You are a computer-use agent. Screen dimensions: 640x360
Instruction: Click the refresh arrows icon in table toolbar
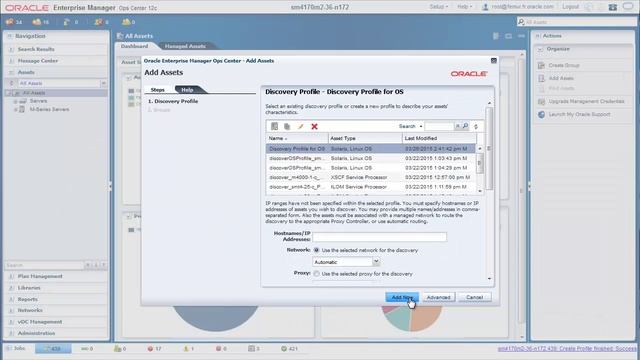[x=476, y=127]
